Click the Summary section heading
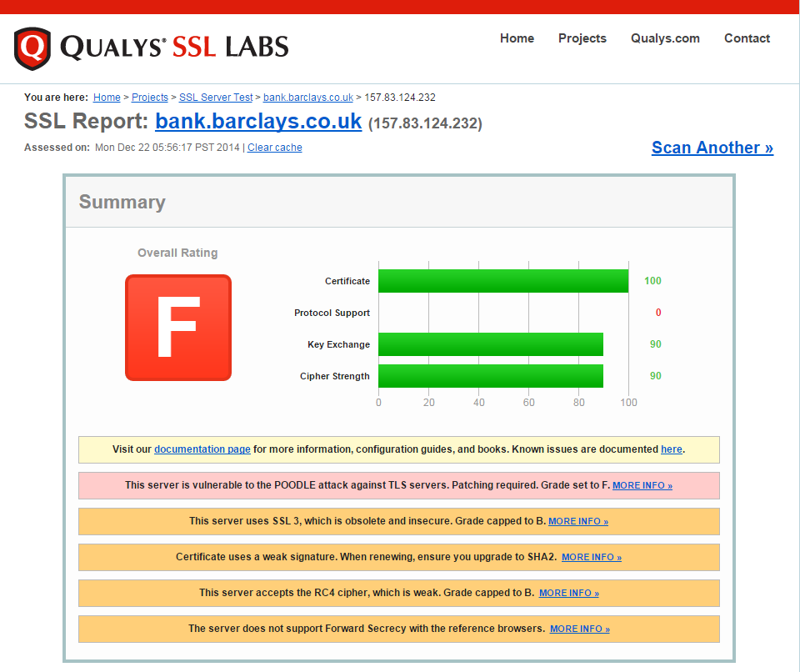The width and height of the screenshot is (800, 672). tap(122, 202)
